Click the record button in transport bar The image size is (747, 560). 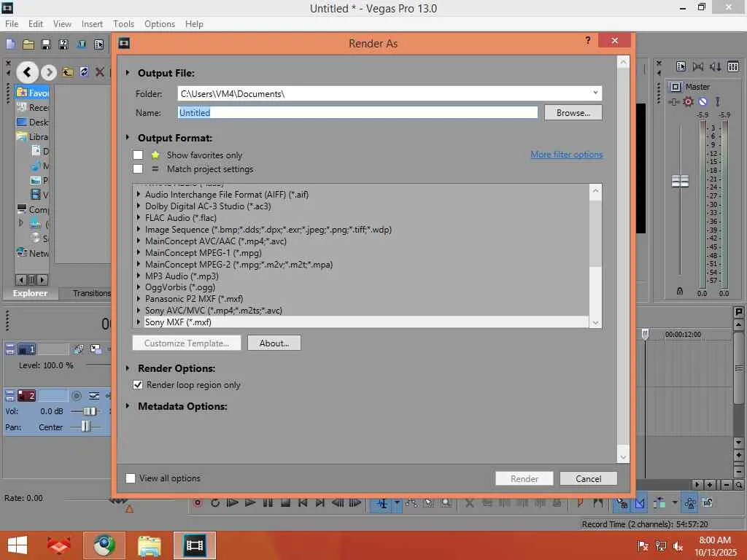[198, 502]
